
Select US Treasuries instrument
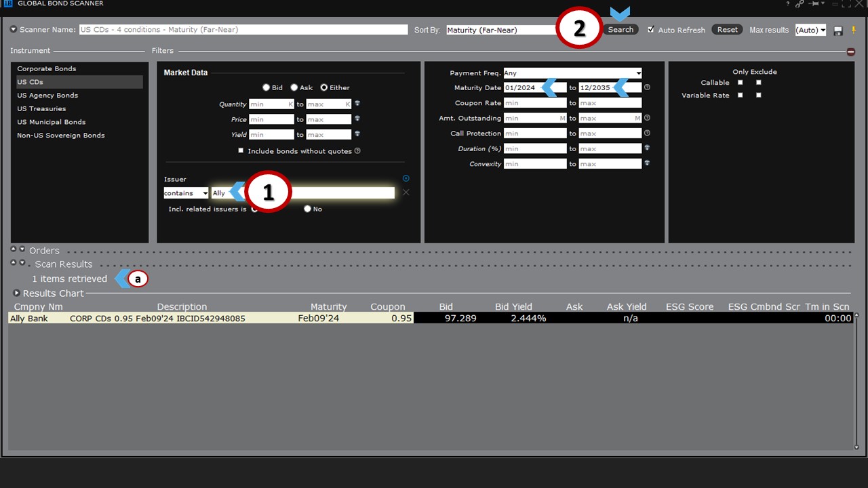coord(41,108)
